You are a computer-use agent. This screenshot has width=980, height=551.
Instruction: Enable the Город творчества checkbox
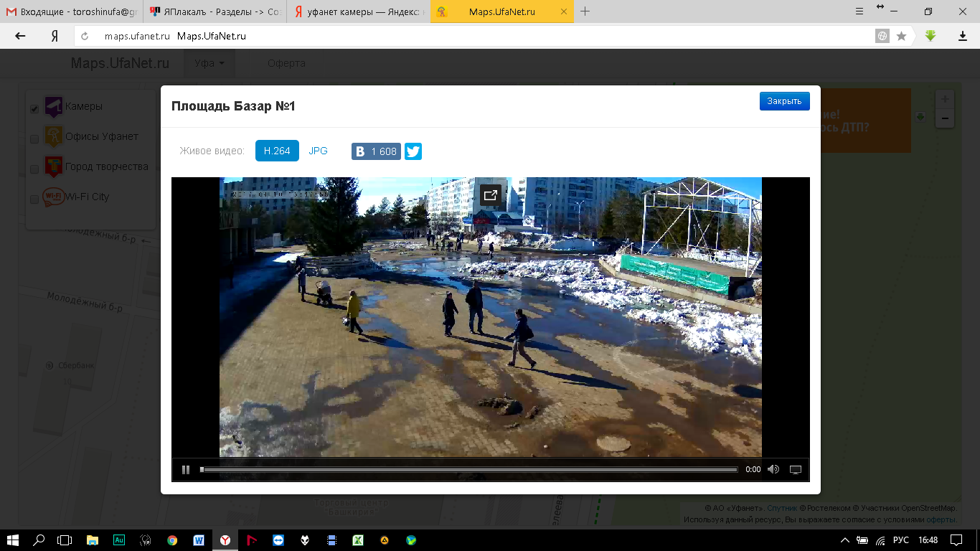pos(34,169)
